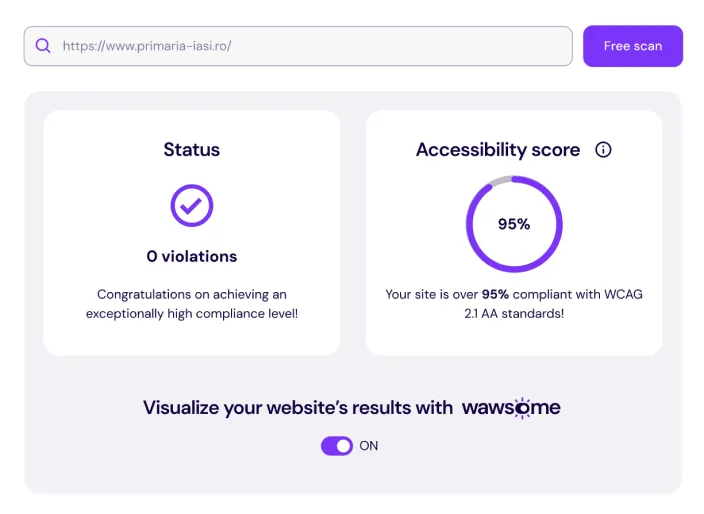This screenshot has height=514, width=704.
Task: Turn off the wawsome visualization toggle
Action: (x=337, y=446)
